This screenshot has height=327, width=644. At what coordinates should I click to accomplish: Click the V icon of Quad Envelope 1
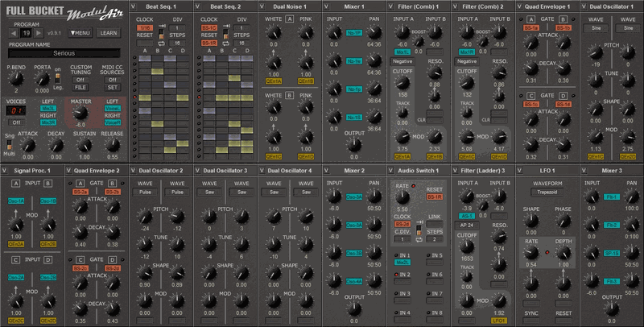[x=521, y=6]
